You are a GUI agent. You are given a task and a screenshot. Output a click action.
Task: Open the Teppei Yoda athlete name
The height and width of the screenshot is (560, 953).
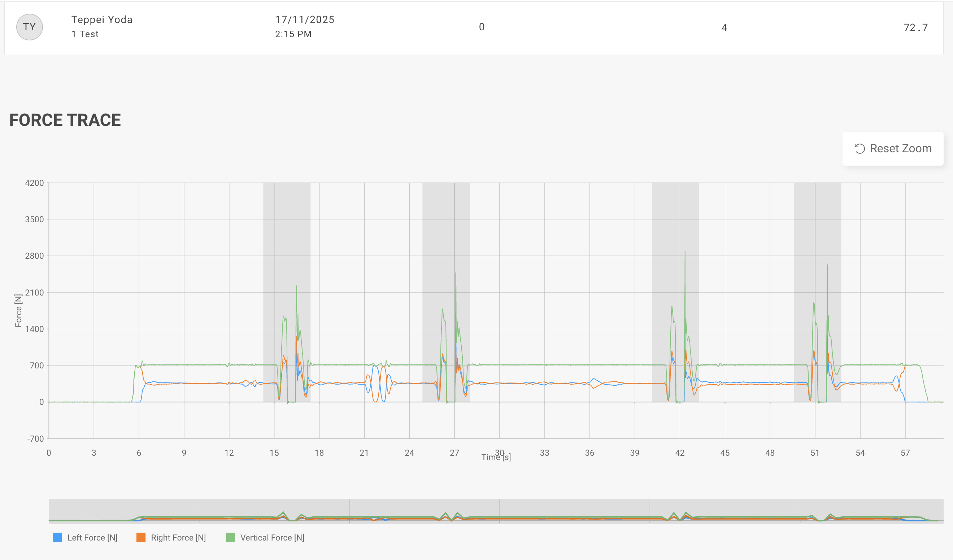click(x=102, y=19)
